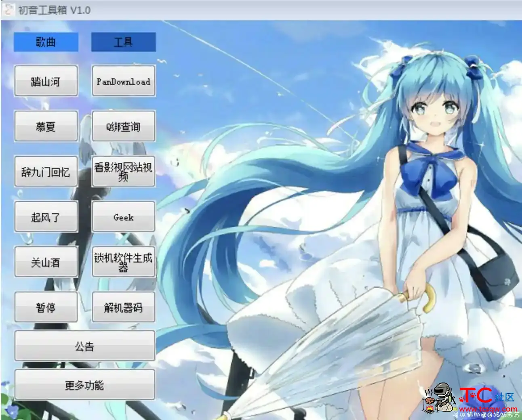Launch the Geek tool
The width and height of the screenshot is (522, 420).
tap(123, 217)
